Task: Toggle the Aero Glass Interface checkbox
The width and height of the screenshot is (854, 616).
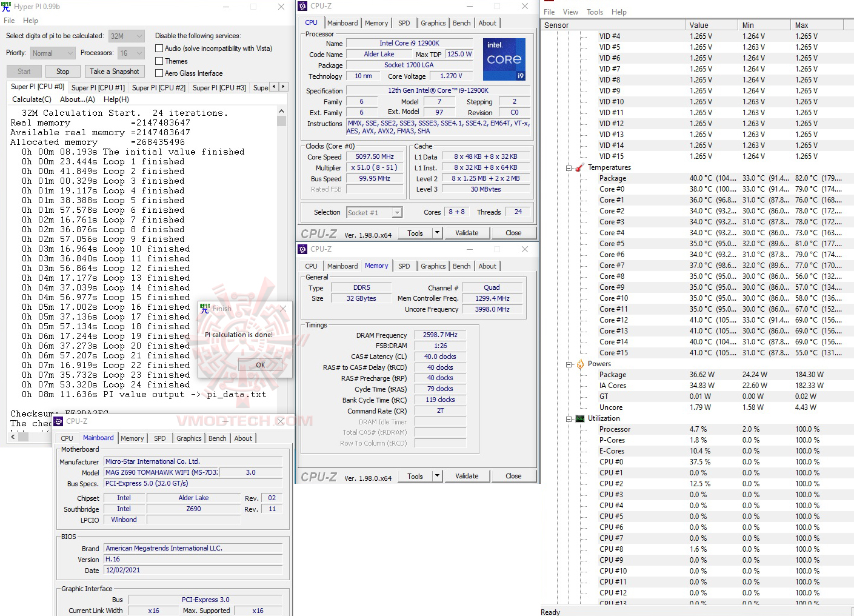Action: pyautogui.click(x=159, y=73)
